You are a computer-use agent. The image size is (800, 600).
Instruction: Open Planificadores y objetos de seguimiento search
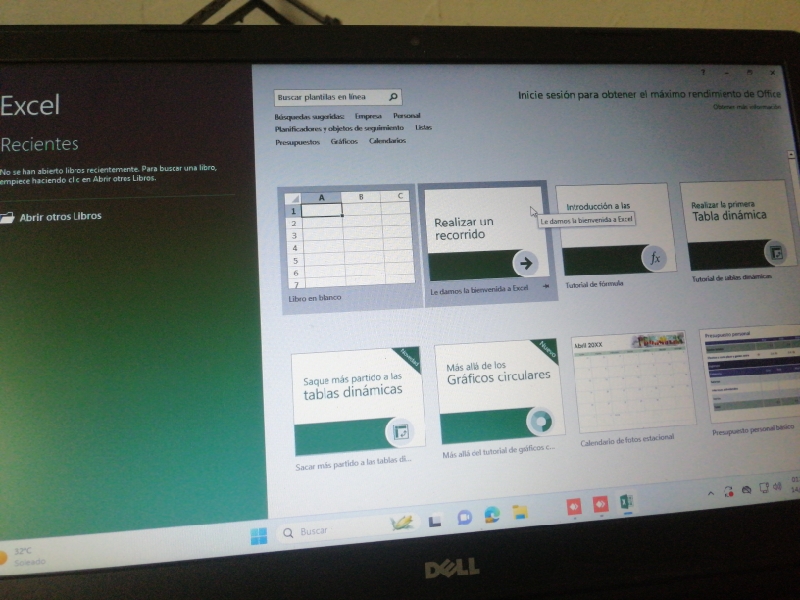[x=339, y=129]
